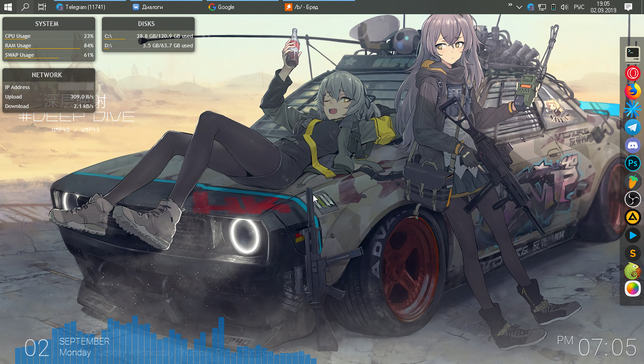Click the C:\ disk usage row

click(148, 36)
